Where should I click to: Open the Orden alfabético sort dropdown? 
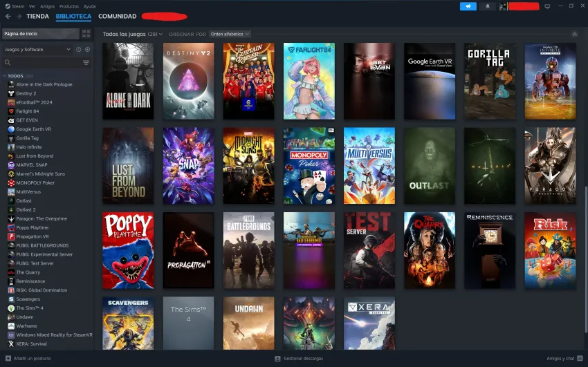click(x=230, y=34)
